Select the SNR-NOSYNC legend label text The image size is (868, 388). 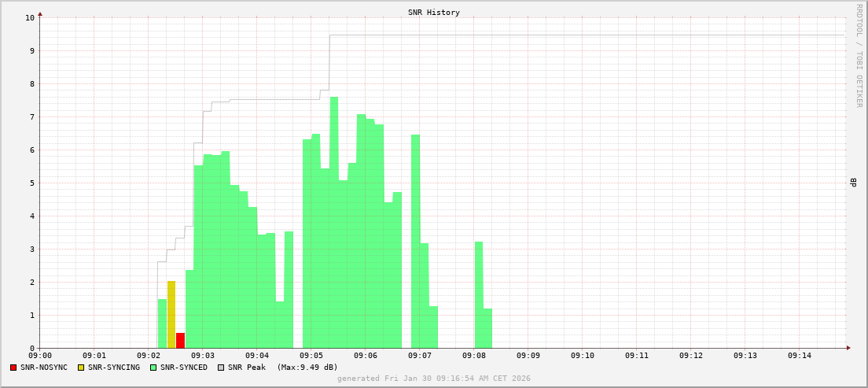point(44,368)
